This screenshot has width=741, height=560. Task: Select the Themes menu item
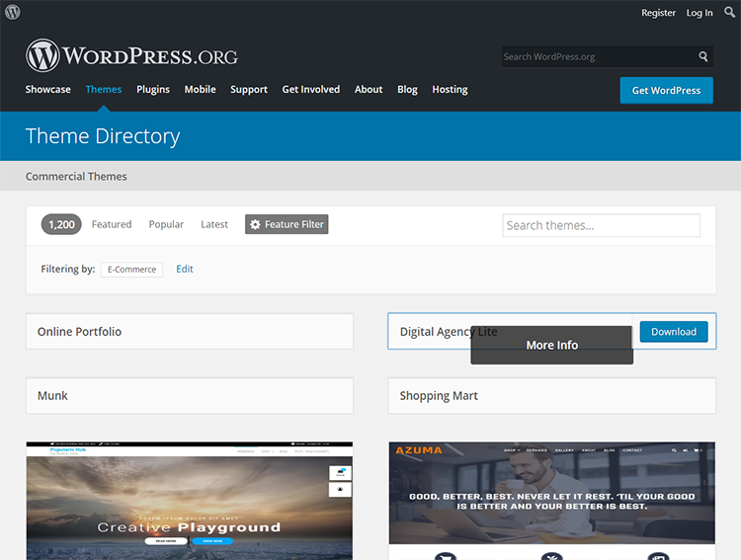coord(104,89)
